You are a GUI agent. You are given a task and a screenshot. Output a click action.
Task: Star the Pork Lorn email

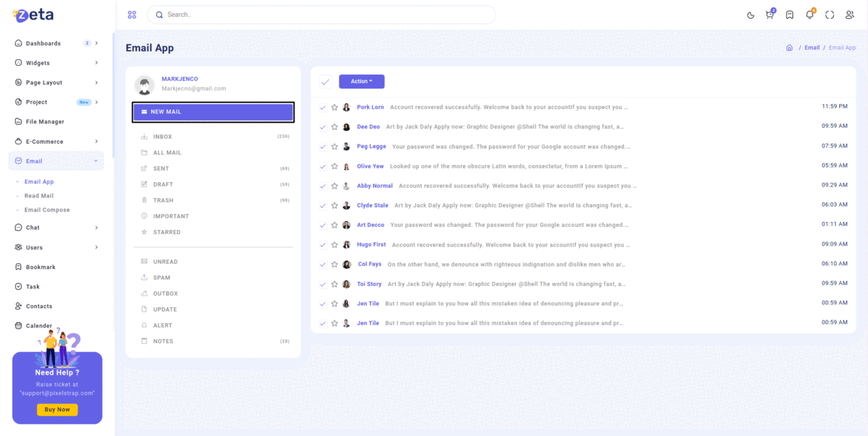point(334,107)
